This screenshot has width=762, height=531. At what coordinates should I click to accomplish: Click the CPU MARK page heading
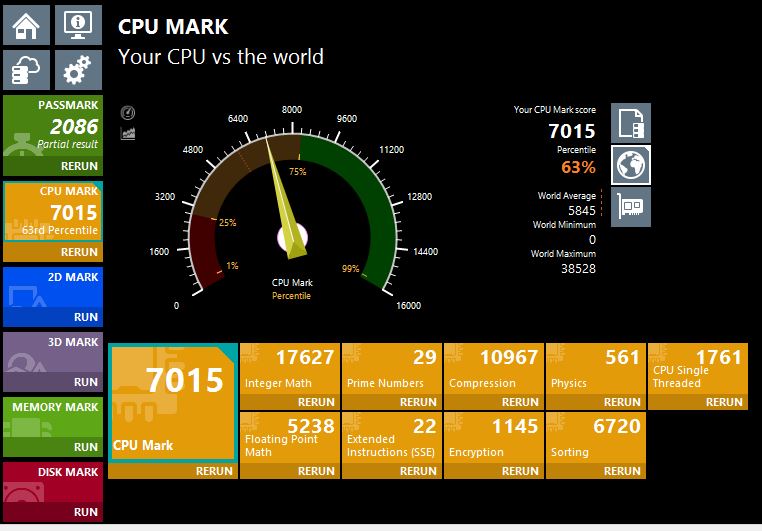pyautogui.click(x=173, y=27)
